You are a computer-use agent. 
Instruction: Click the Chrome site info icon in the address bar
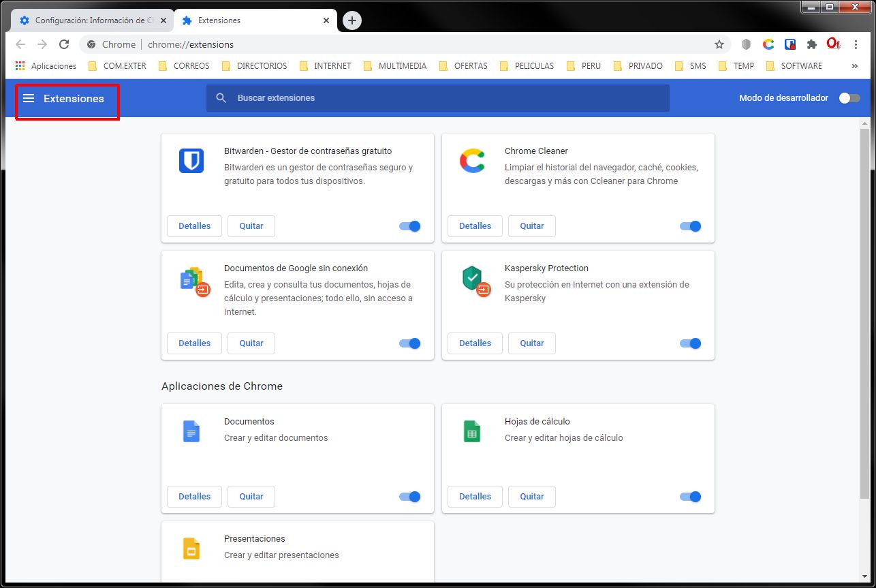91,44
